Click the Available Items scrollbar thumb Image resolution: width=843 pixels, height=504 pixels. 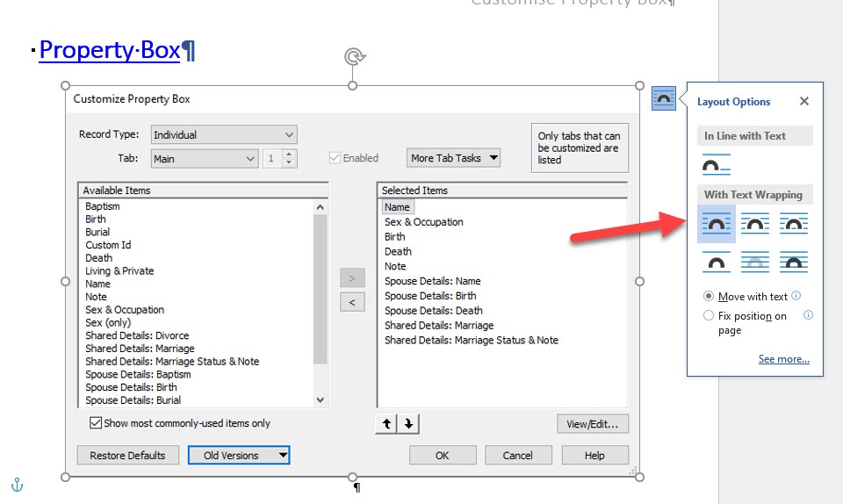point(321,289)
